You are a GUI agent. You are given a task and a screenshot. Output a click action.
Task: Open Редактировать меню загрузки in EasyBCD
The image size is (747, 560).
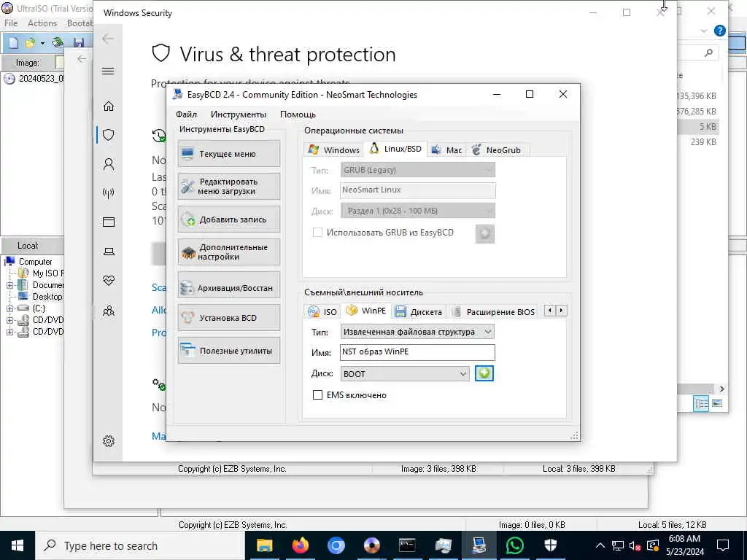228,186
